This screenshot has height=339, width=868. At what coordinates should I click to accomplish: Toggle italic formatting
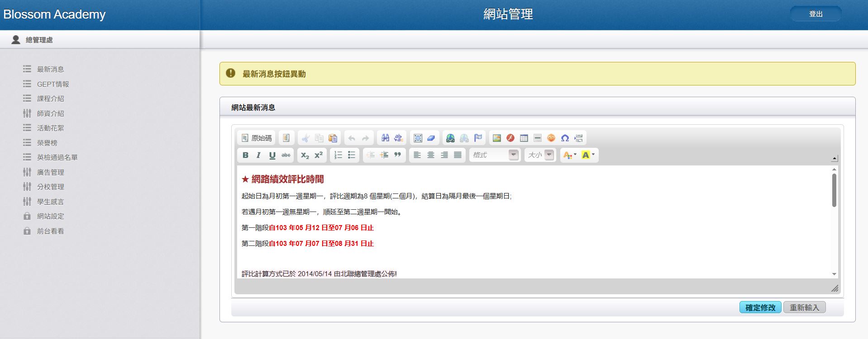click(258, 155)
